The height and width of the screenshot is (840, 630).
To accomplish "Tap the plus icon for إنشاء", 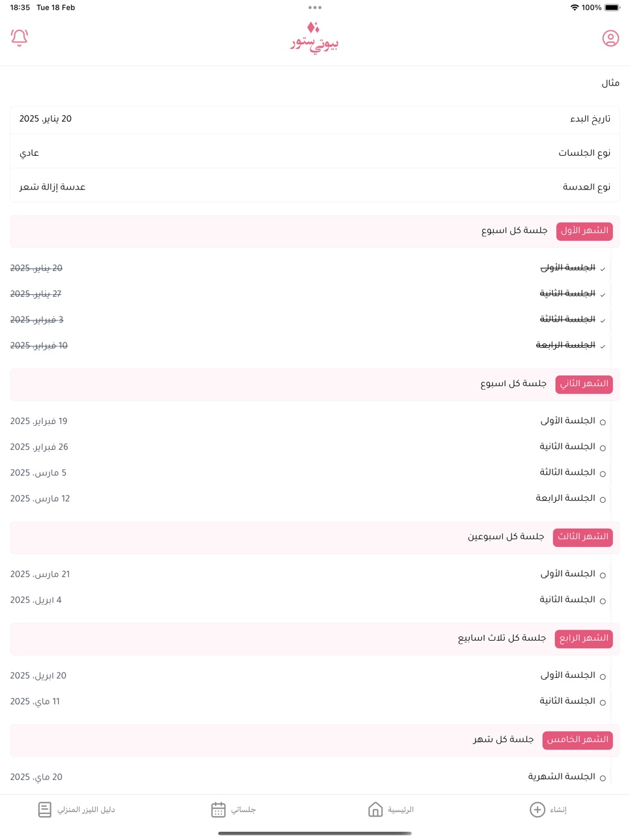I will tap(537, 809).
